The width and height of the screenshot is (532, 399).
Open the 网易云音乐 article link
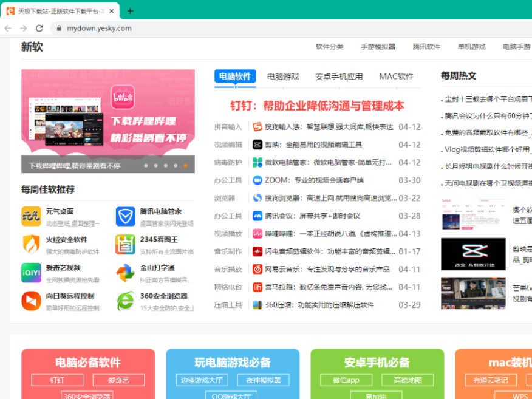coord(327,270)
